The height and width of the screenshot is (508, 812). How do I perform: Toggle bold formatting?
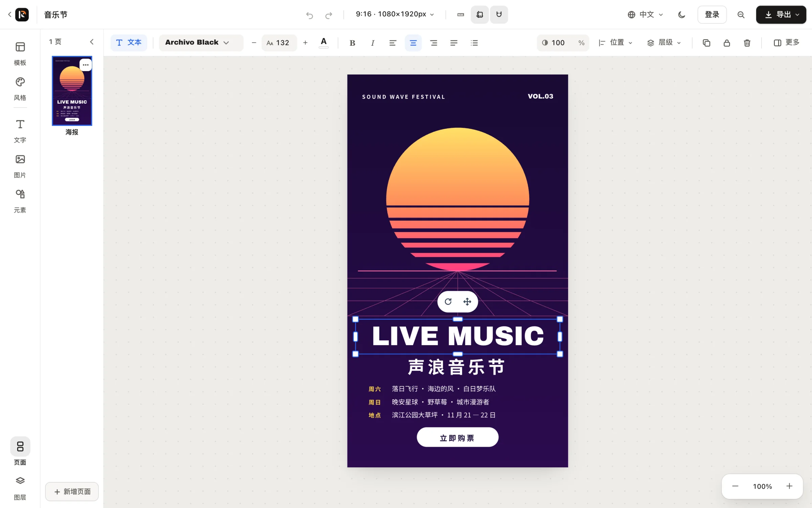352,43
